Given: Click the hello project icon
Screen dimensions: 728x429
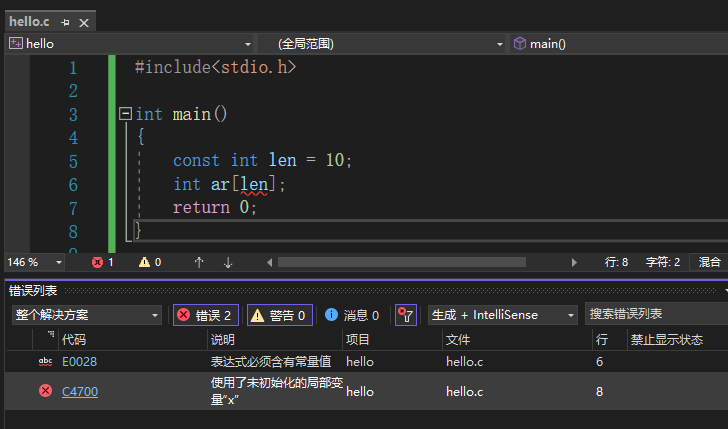Looking at the screenshot, I should tap(16, 43).
